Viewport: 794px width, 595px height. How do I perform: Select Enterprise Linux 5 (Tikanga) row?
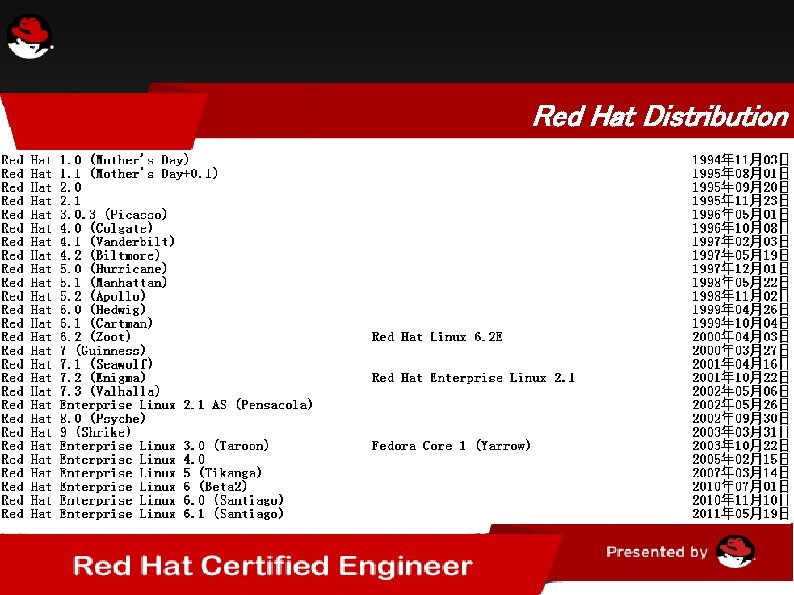[x=132, y=473]
